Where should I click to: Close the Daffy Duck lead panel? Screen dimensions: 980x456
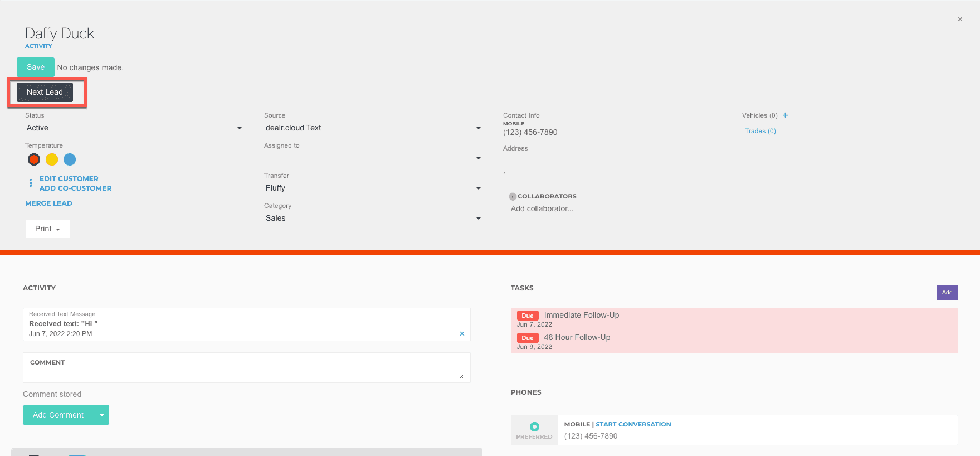coord(960,20)
